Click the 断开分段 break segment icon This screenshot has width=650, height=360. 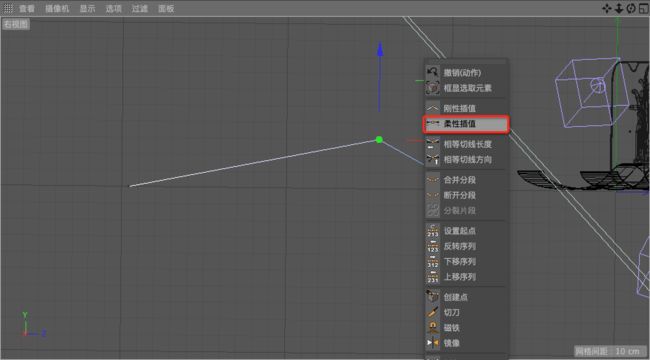point(433,195)
